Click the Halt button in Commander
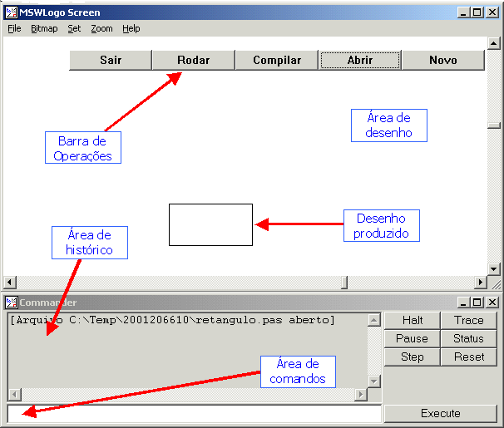 click(x=413, y=321)
